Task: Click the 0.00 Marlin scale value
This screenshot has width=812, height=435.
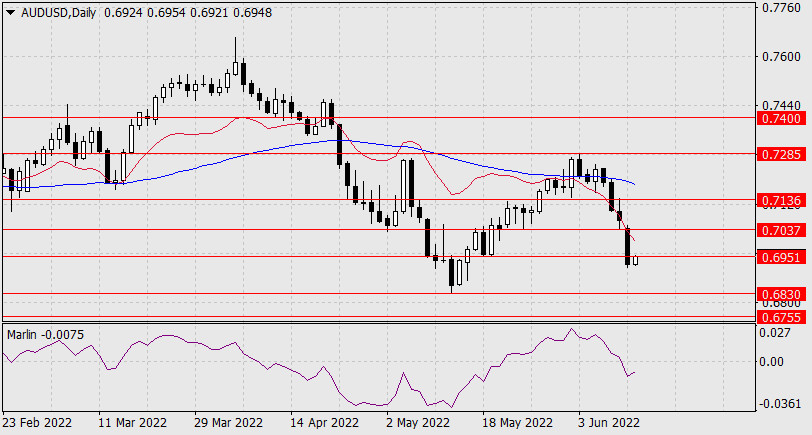Action: (772, 361)
